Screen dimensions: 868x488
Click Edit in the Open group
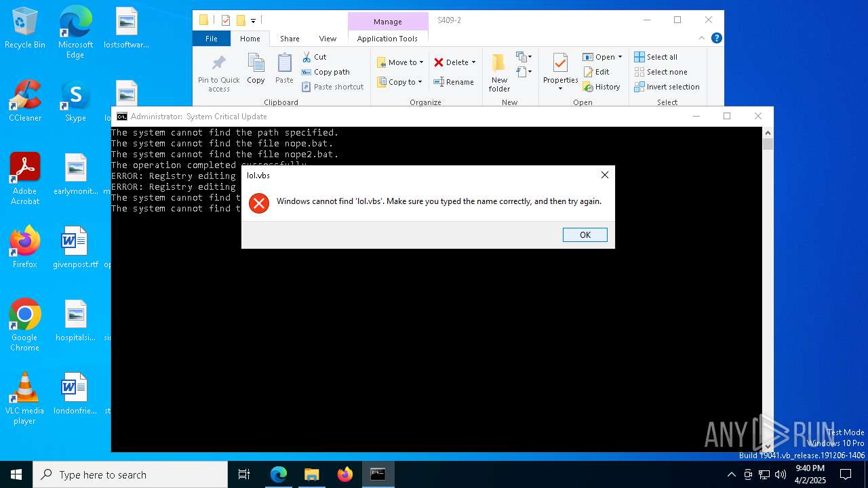pos(596,72)
